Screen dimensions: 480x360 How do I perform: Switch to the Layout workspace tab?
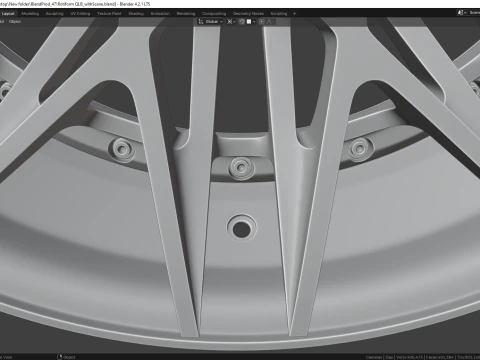(x=8, y=14)
